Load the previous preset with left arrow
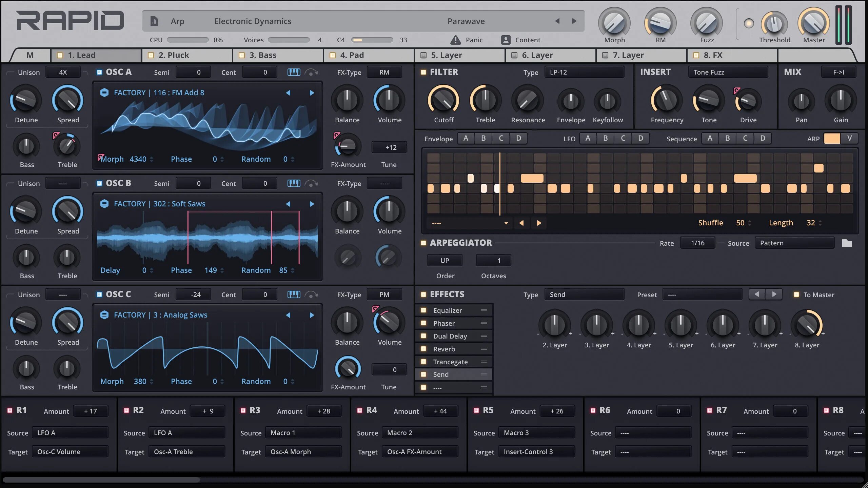 (x=557, y=21)
